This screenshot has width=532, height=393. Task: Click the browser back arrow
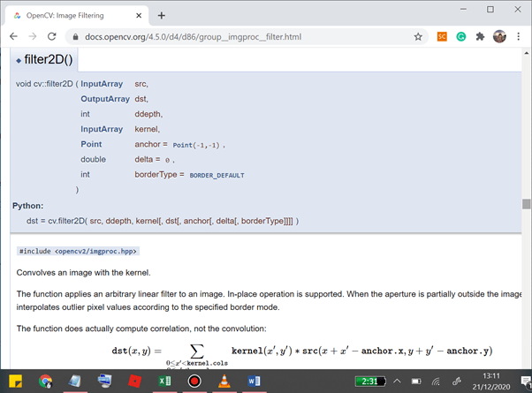click(12, 37)
